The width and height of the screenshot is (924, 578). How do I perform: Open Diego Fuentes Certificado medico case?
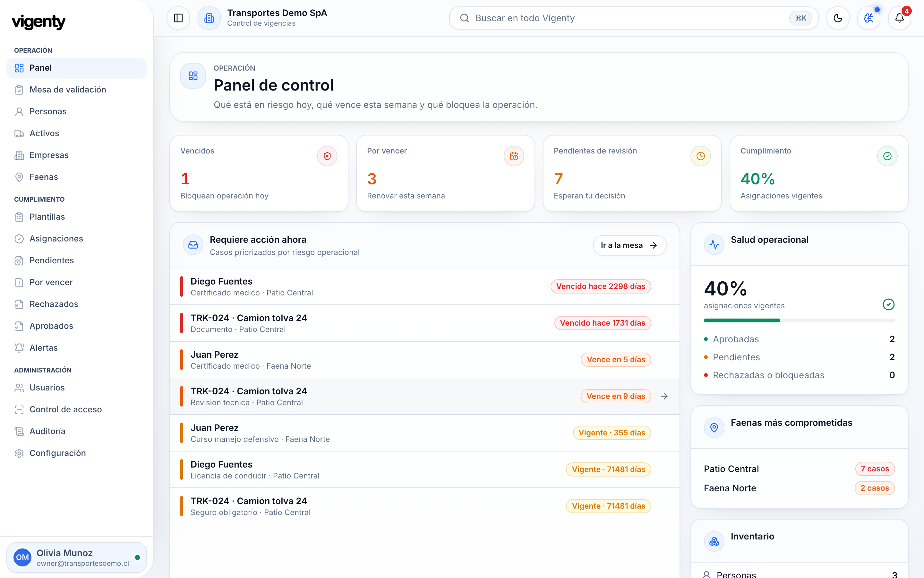[x=424, y=287]
